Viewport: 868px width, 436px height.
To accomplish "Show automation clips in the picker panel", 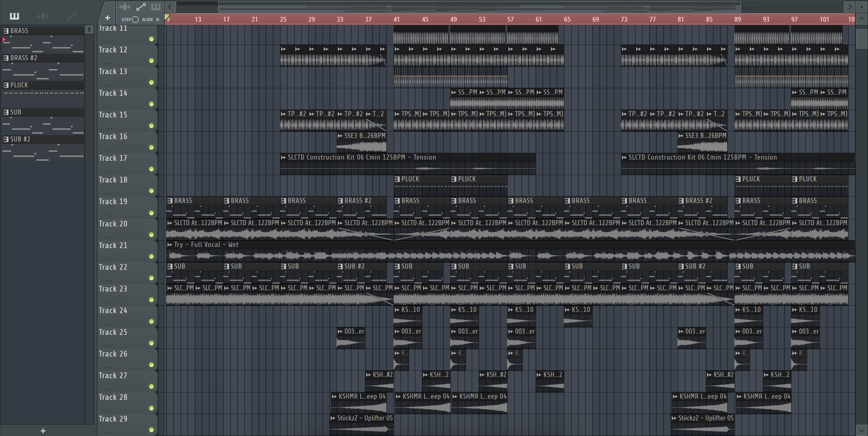I will pos(72,16).
